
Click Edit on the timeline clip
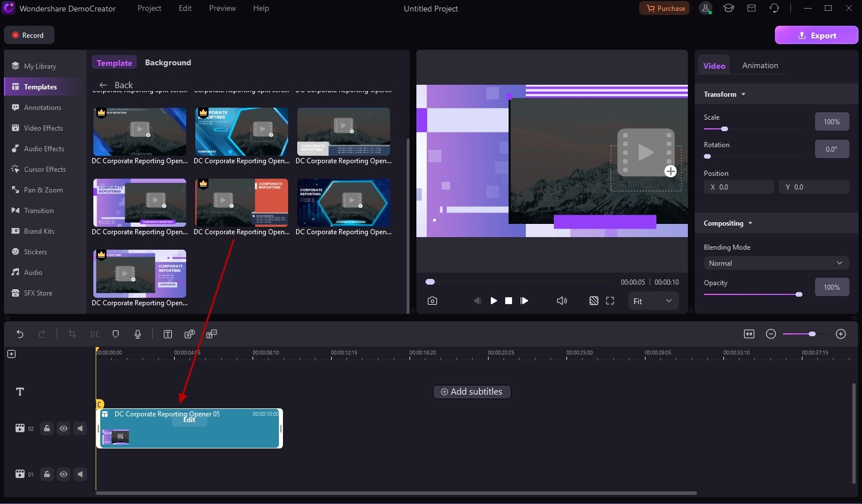190,420
